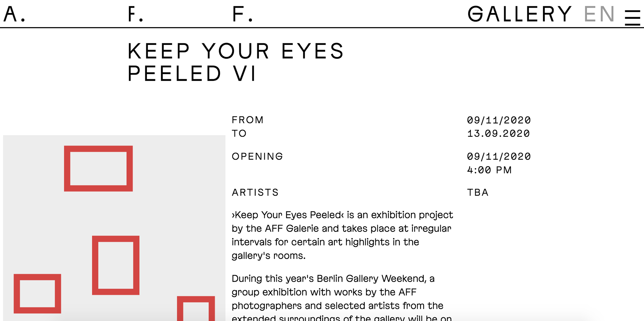Click the TBA artists value
Screen dimensions: 644x321
[x=478, y=193]
